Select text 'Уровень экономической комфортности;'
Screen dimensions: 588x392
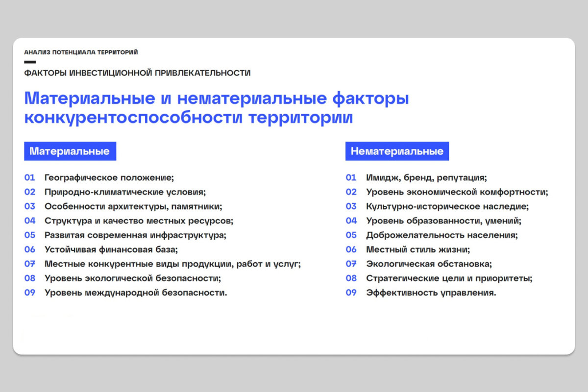point(457,192)
